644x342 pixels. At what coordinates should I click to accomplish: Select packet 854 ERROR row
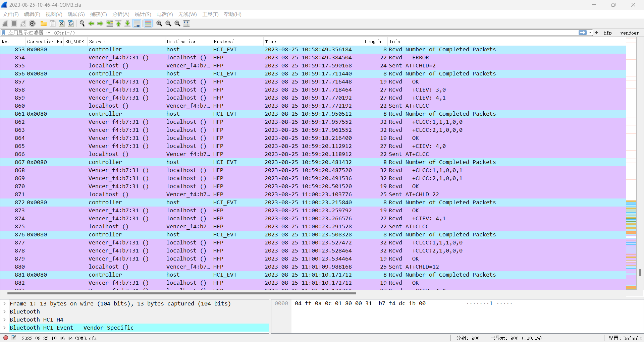click(x=313, y=58)
